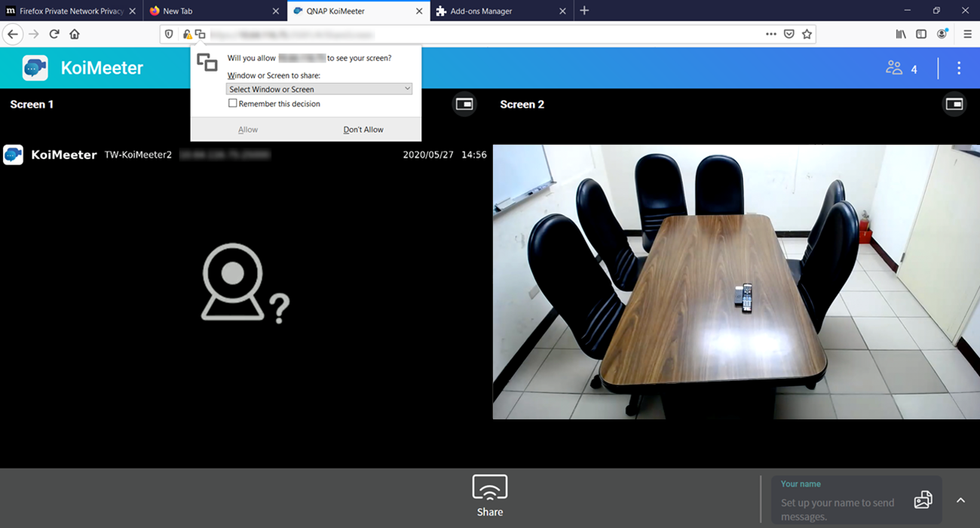Image resolution: width=980 pixels, height=528 pixels.
Task: Open KoiMeeter three-dot options menu
Action: (959, 68)
